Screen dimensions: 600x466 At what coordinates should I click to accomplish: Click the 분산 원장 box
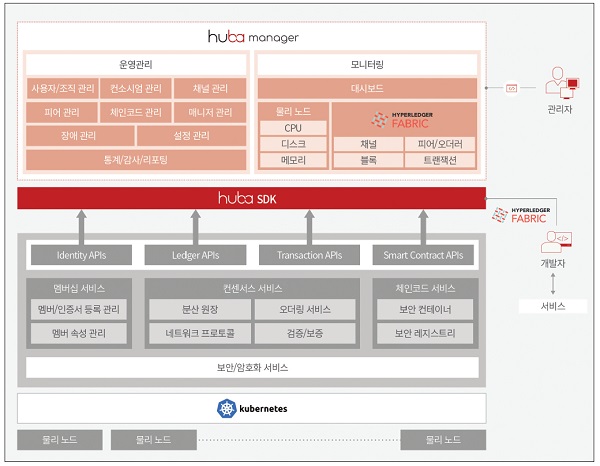point(200,309)
